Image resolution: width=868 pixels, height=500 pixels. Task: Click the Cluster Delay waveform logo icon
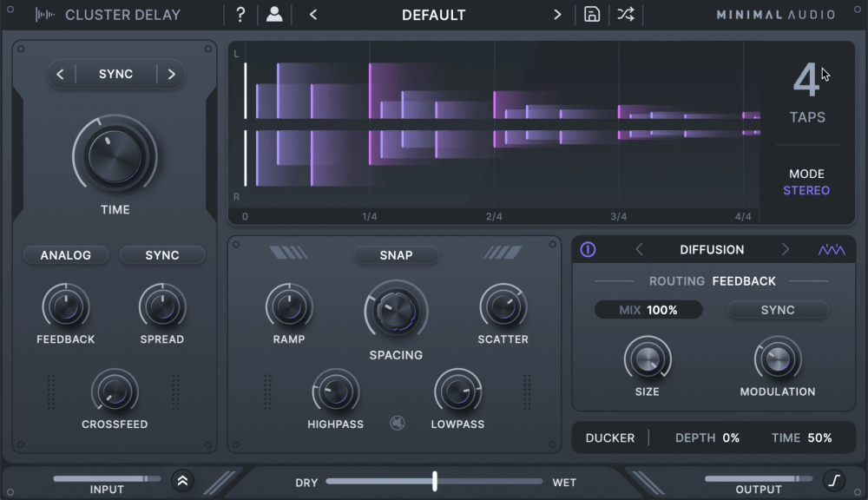(45, 15)
